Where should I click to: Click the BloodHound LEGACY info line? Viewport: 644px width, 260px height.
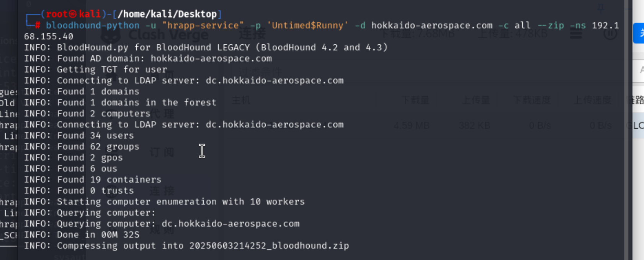tap(206, 47)
